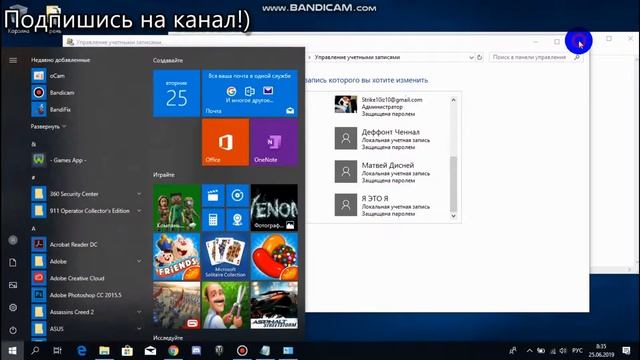Open the Games App entry
This screenshot has width=640, height=360.
point(86,160)
